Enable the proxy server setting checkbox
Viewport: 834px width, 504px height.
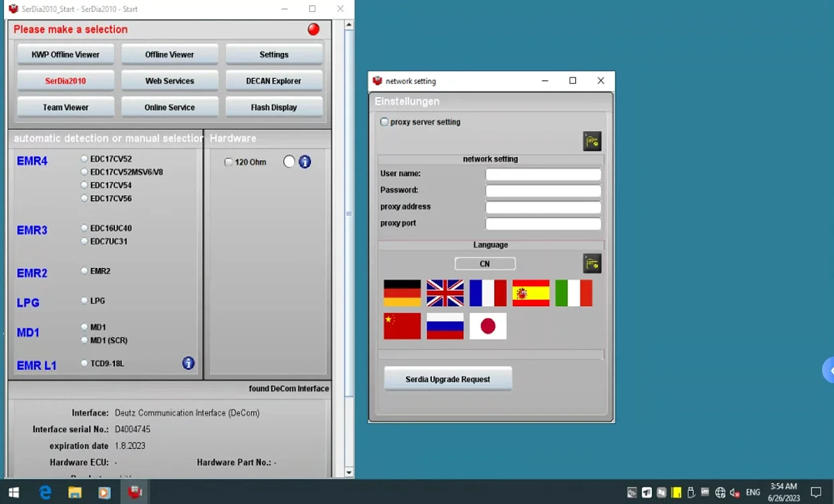pyautogui.click(x=384, y=122)
